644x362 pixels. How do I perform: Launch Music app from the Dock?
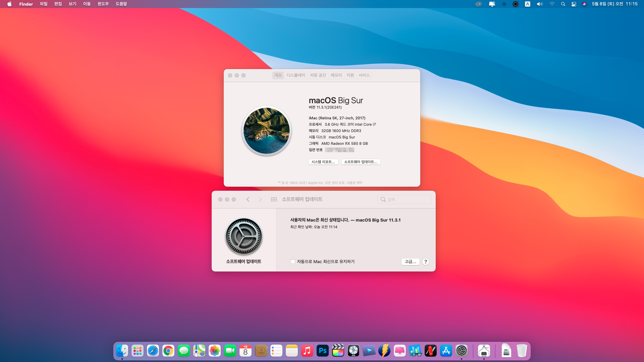pyautogui.click(x=307, y=351)
